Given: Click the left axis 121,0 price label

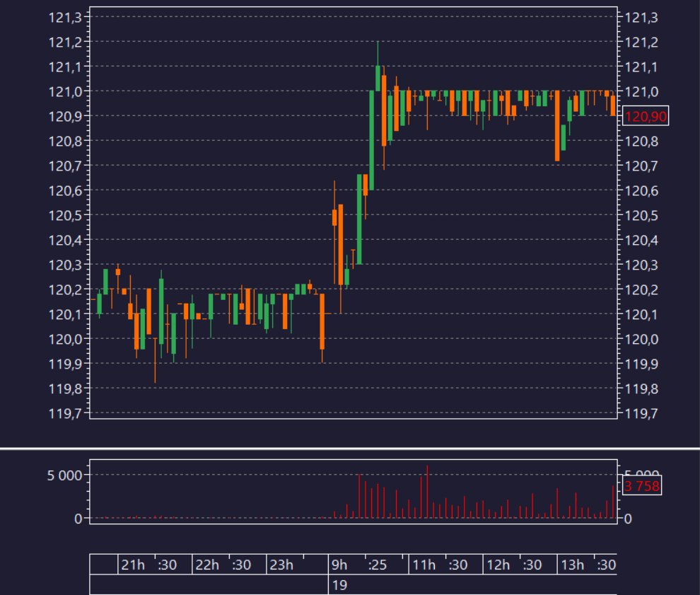Looking at the screenshot, I should 65,91.
